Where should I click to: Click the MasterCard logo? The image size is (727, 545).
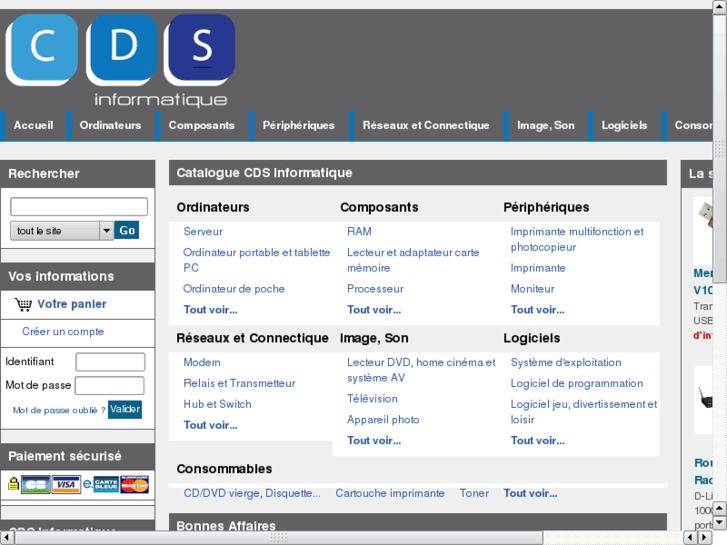click(x=134, y=484)
